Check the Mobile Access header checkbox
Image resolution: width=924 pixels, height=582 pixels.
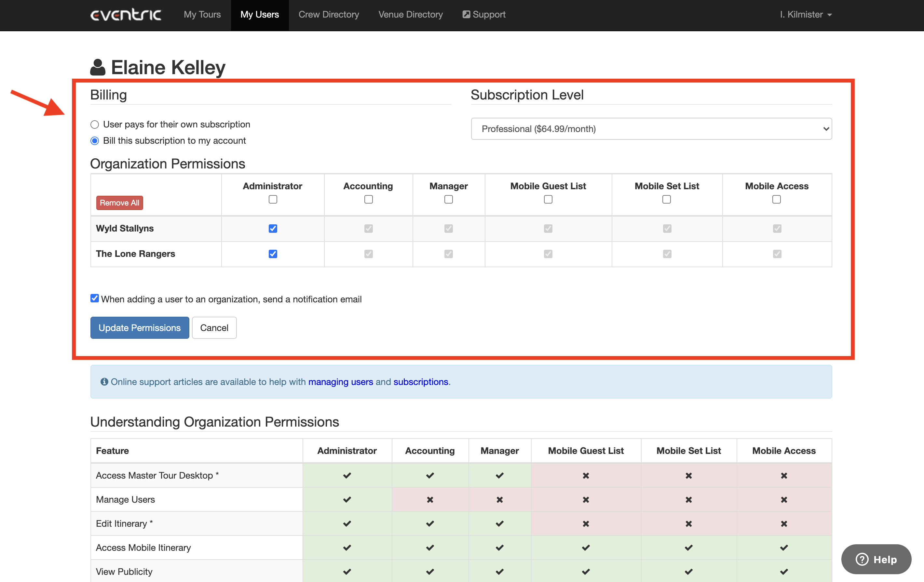(776, 199)
